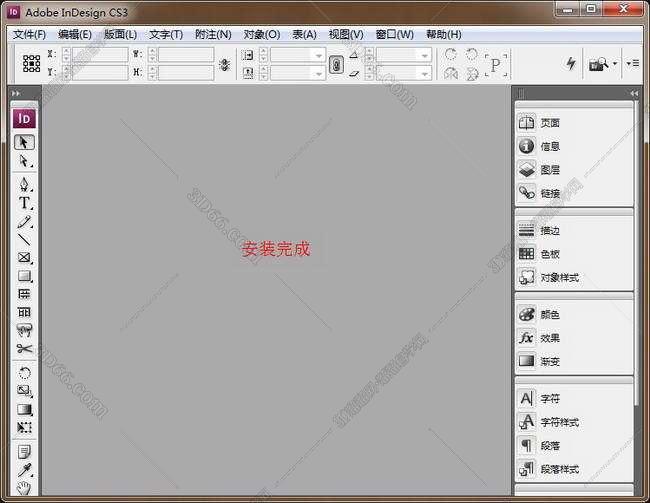Open the Bridge browse icon
Screen dimensions: 650x503
(599, 64)
